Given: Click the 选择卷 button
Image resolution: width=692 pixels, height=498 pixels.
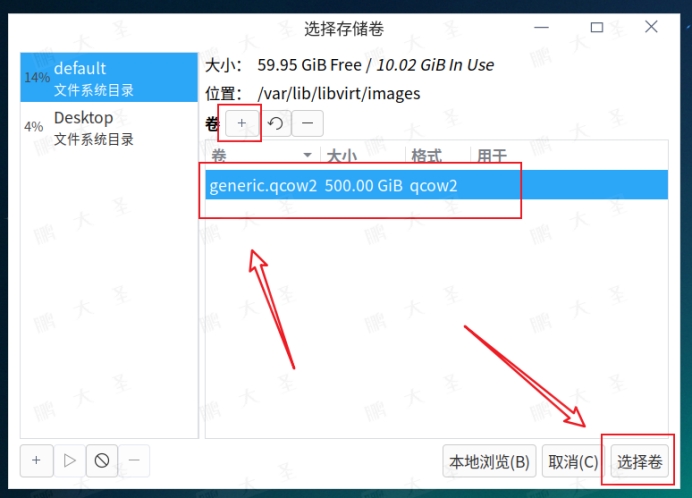Looking at the screenshot, I should [x=639, y=461].
